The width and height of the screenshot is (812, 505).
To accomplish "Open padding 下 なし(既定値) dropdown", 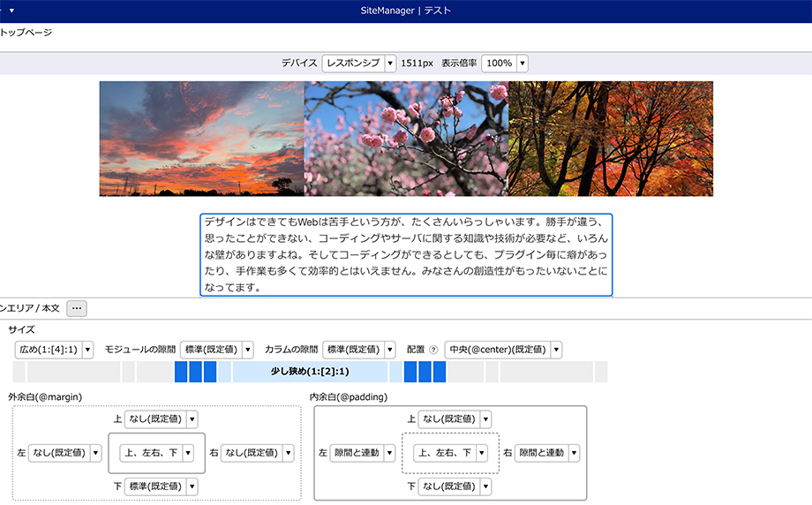I will [x=455, y=486].
